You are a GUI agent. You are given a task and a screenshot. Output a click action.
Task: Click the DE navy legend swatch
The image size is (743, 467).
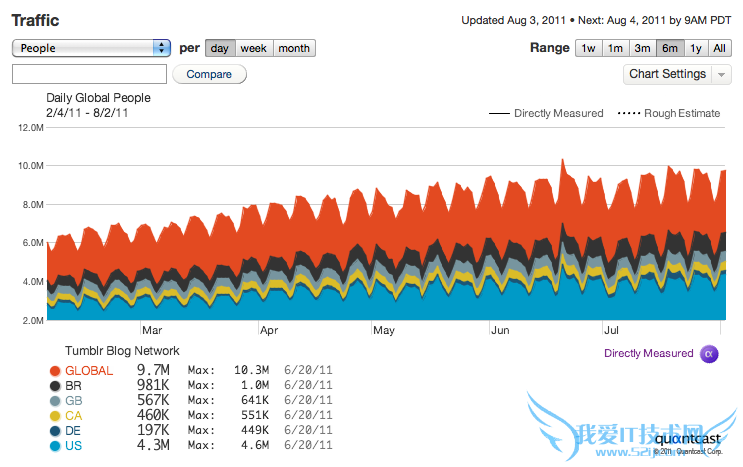point(55,431)
